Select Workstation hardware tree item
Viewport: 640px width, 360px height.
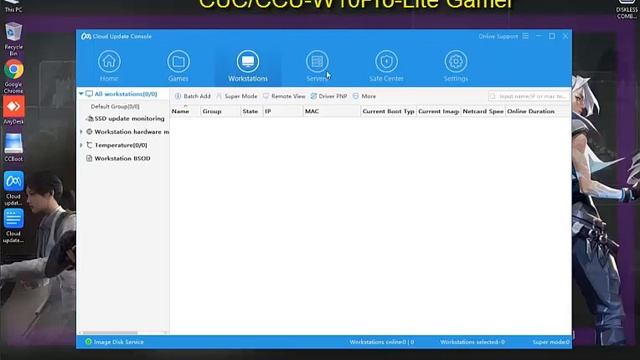pos(131,132)
